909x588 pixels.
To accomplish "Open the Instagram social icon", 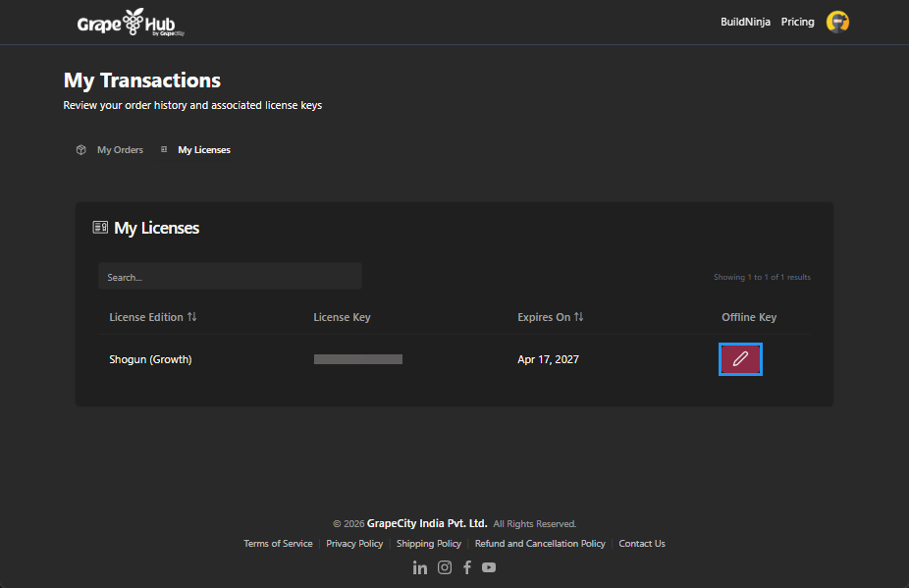I will pos(445,567).
